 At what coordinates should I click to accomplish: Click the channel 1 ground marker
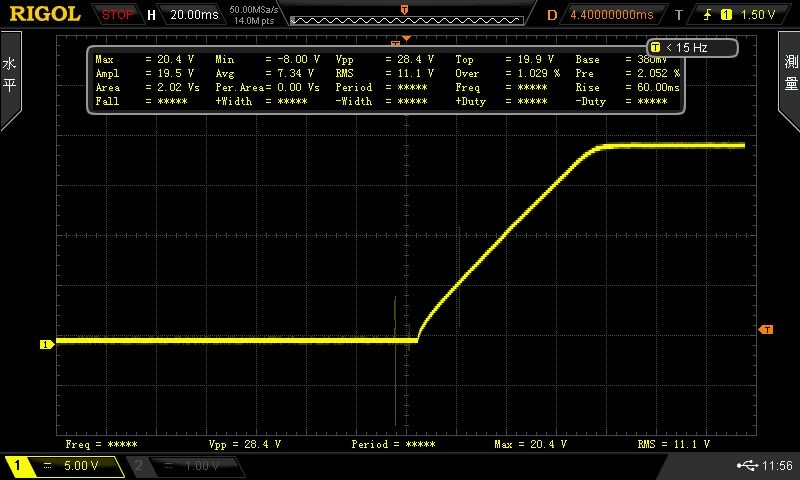[47, 345]
